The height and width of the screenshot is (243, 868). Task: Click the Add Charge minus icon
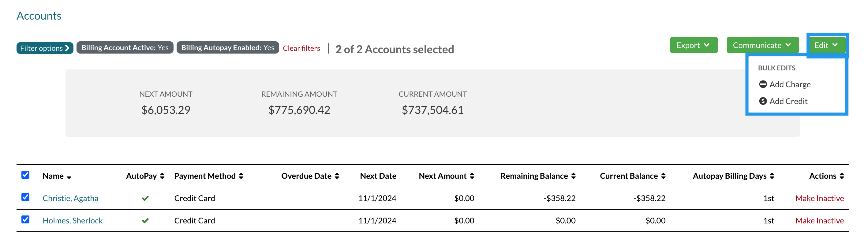pos(762,84)
